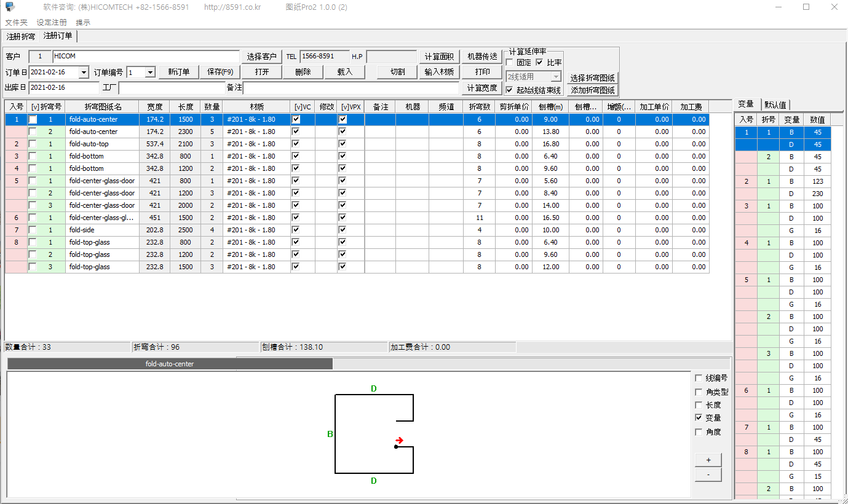Screen dimensions: 848x504
Task: Click the 打印 print button
Action: [482, 72]
